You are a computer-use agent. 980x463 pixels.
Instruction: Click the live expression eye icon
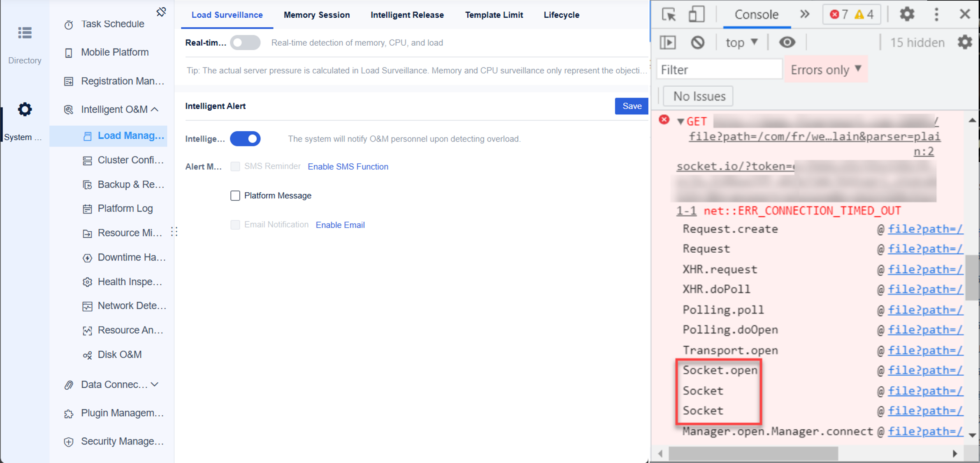tap(787, 42)
